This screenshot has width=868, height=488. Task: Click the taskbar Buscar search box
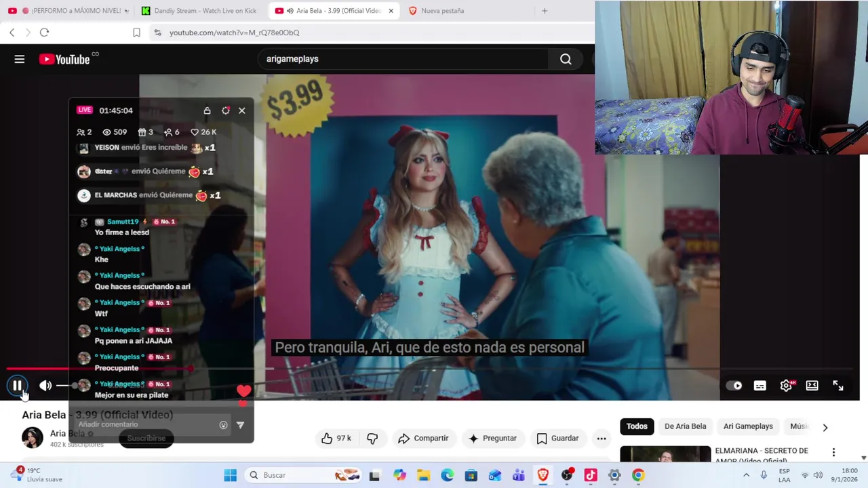[x=303, y=475]
